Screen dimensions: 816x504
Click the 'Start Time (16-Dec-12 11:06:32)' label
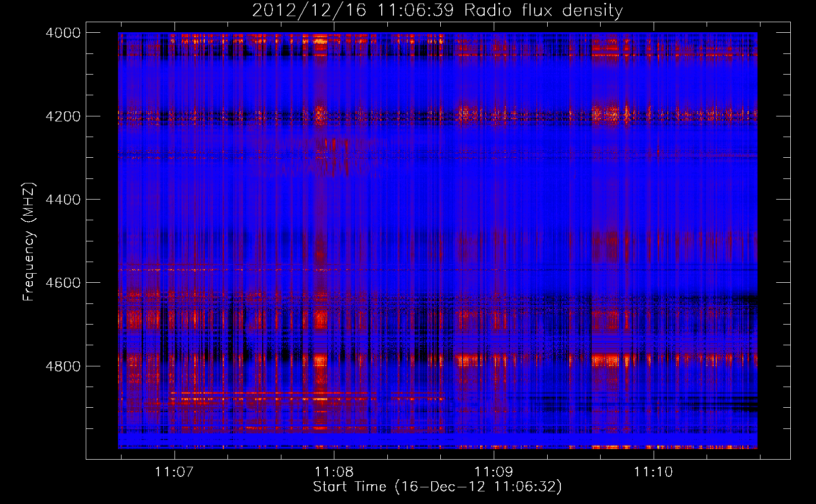[437, 487]
